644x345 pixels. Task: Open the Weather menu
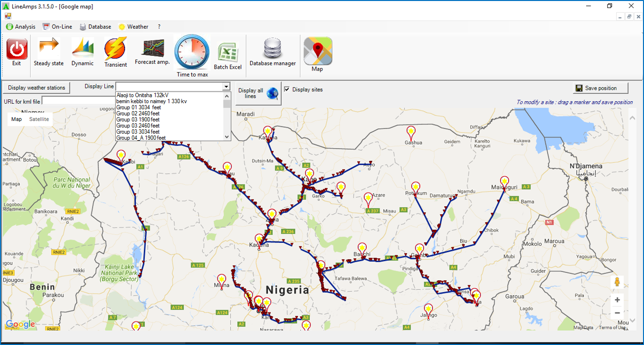click(133, 27)
